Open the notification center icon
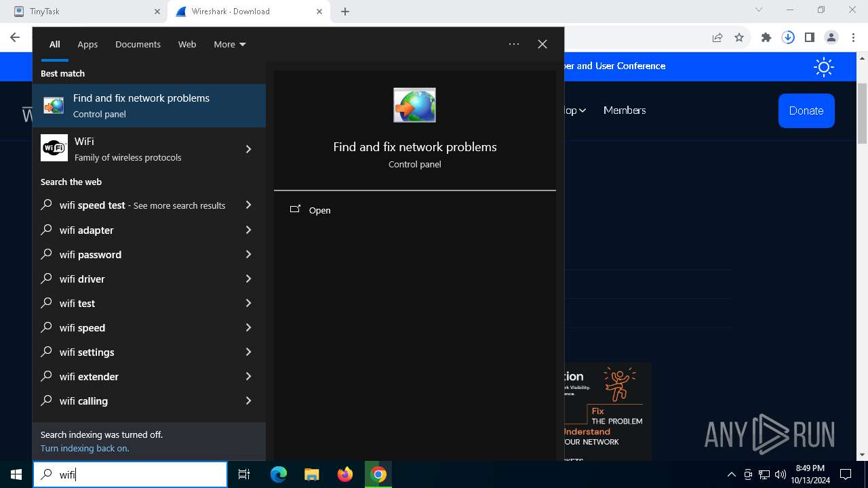Viewport: 868px width, 488px height. 846,474
